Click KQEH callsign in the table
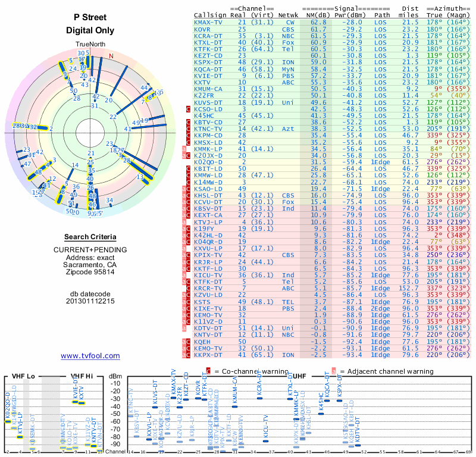Image resolution: width=476 pixels, height=457 pixels. click(202, 342)
